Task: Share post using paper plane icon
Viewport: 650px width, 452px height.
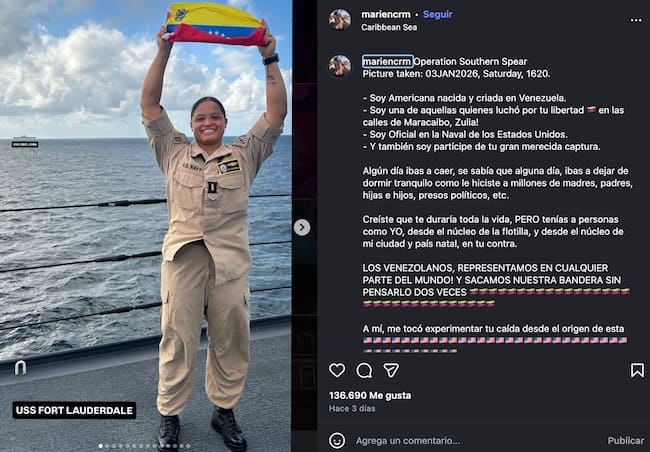Action: click(x=391, y=370)
